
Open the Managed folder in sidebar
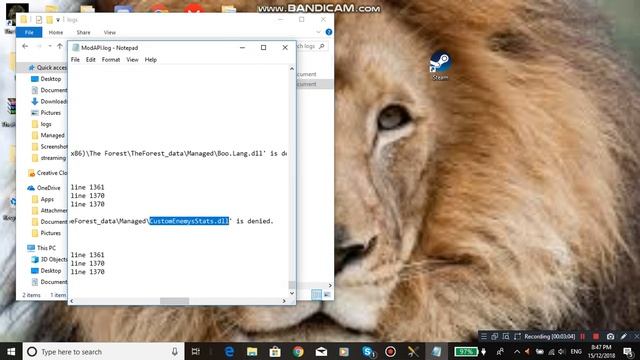pyautogui.click(x=48, y=135)
